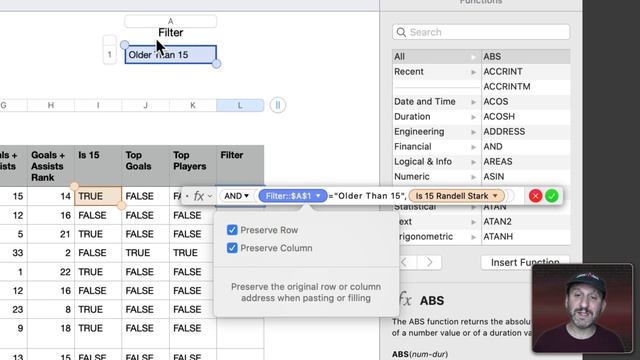This screenshot has width=640, height=360.
Task: Open the Filter::$A$1 reference dropdown
Action: point(318,196)
